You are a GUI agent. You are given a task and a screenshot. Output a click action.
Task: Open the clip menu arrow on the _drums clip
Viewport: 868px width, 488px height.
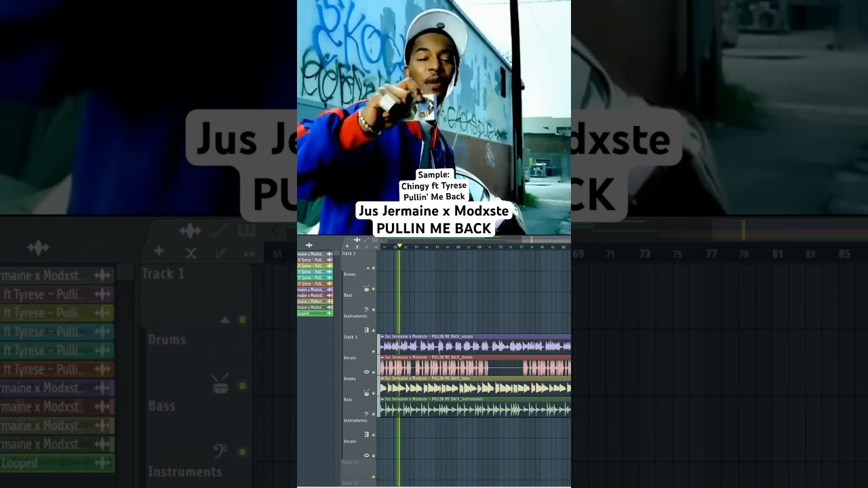coord(382,357)
